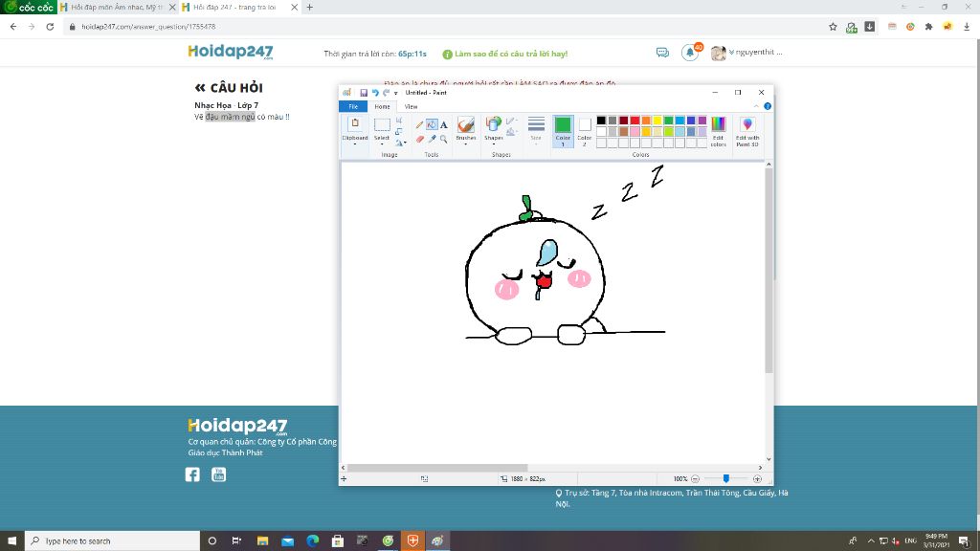Pick the pink (rose) color swatch
Image resolution: width=980 pixels, height=551 pixels.
click(635, 132)
